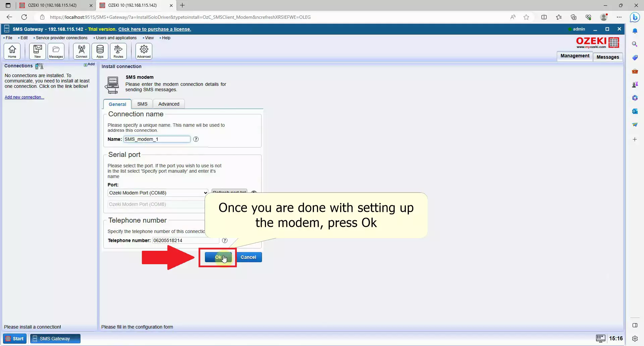Click the Add new connection link
The width and height of the screenshot is (644, 346).
click(x=24, y=97)
